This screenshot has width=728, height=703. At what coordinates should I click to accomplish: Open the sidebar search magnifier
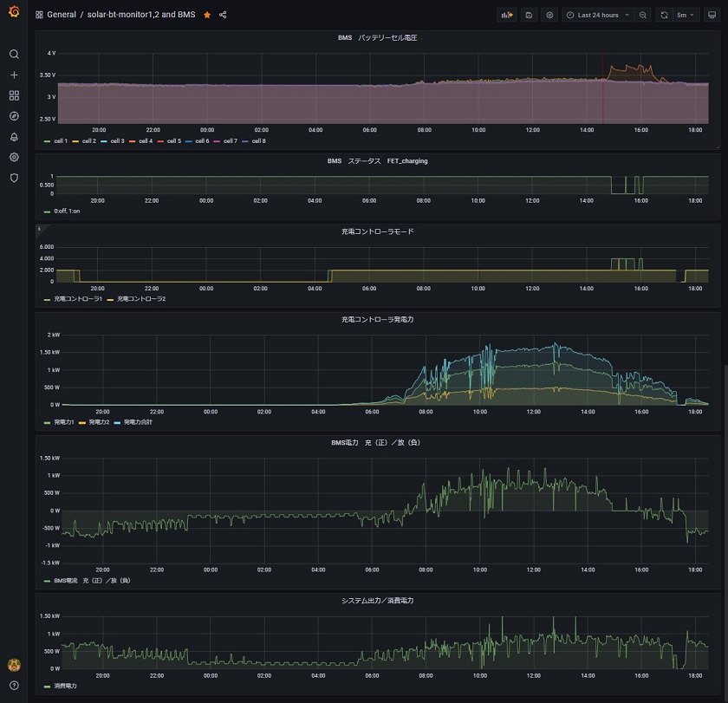point(14,55)
